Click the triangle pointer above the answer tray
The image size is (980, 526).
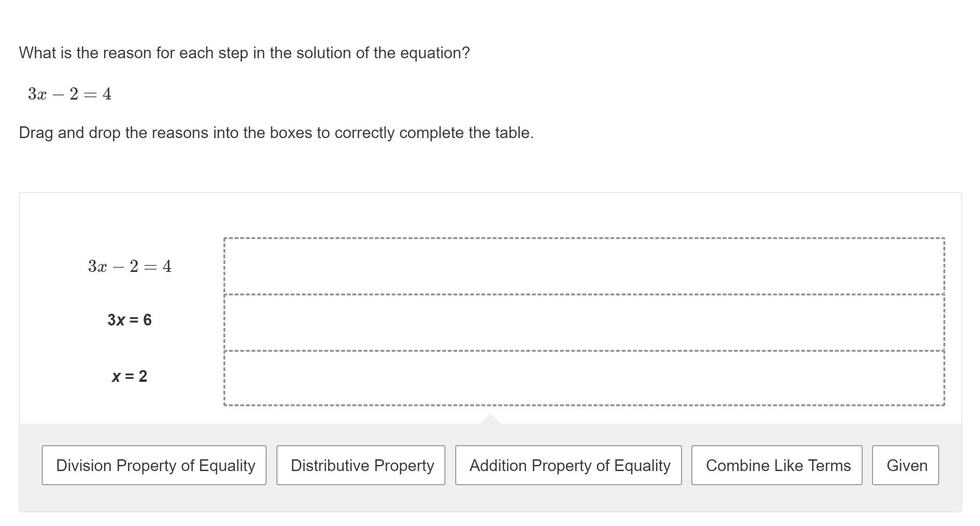click(x=490, y=419)
